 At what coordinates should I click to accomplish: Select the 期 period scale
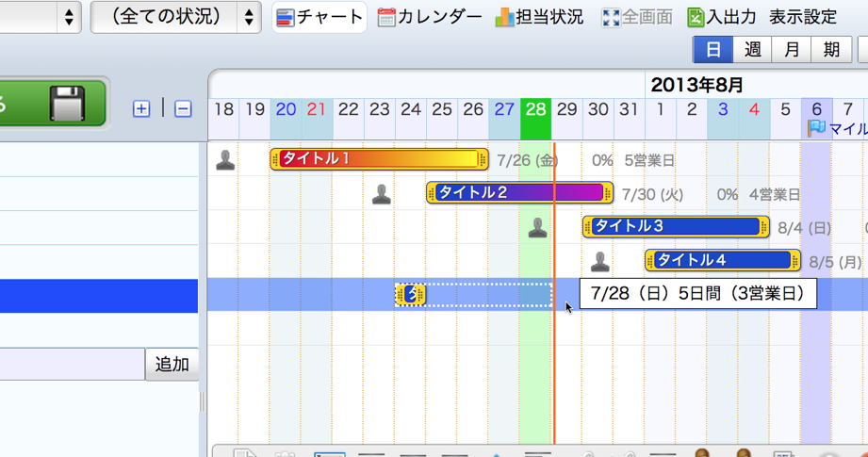[831, 50]
